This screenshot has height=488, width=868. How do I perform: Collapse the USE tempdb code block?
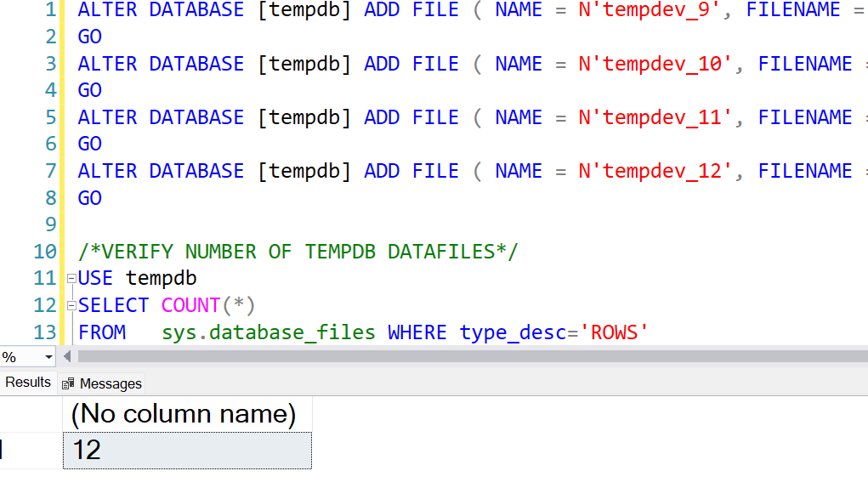71,279
